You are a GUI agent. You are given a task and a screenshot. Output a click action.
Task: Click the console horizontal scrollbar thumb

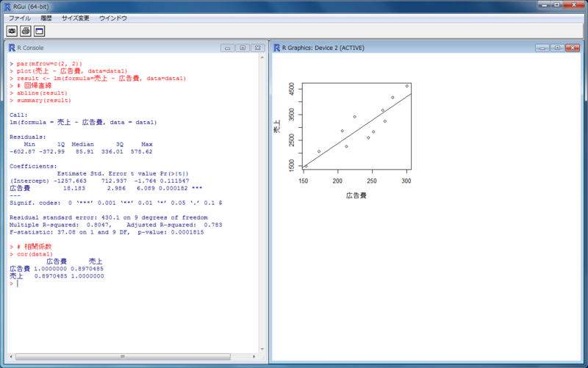123,357
